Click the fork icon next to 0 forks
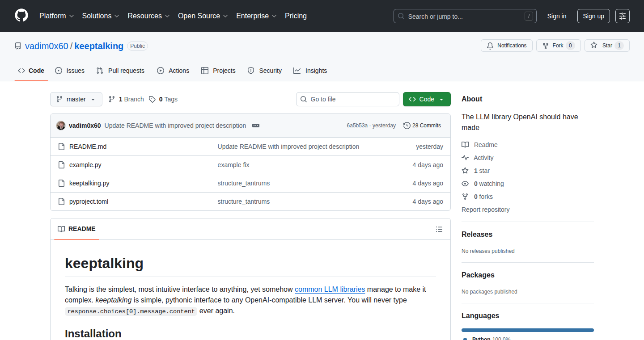 465,197
